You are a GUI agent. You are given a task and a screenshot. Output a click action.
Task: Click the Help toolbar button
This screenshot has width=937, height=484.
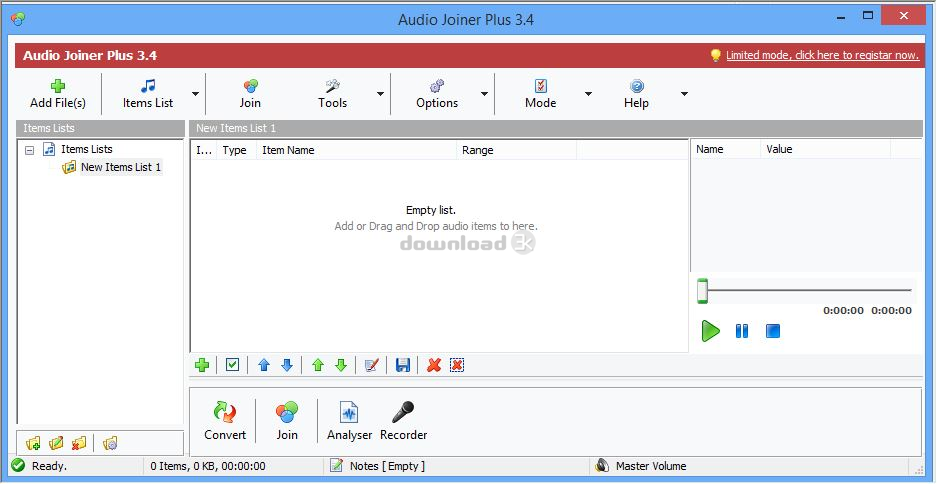click(x=636, y=94)
